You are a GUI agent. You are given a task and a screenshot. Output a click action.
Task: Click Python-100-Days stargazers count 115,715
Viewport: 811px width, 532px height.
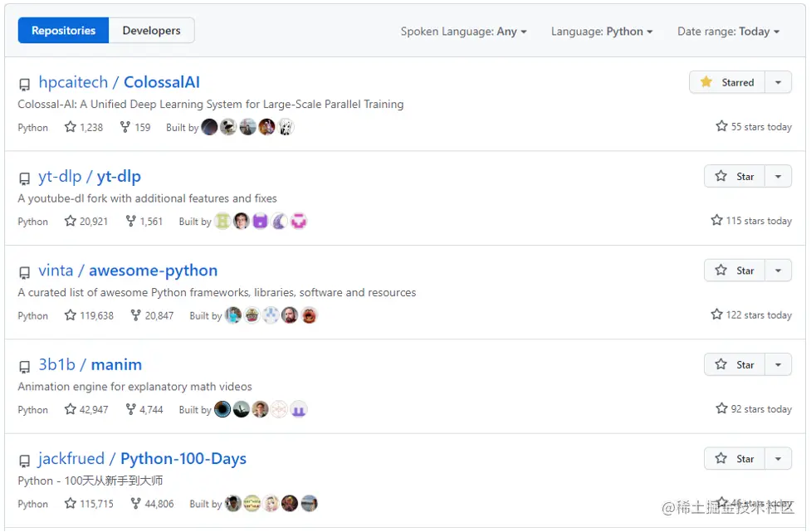(x=89, y=504)
